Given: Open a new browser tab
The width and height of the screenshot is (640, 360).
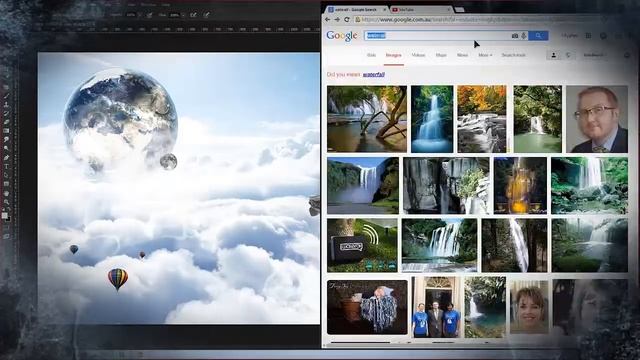Looking at the screenshot, I should click(x=460, y=9).
